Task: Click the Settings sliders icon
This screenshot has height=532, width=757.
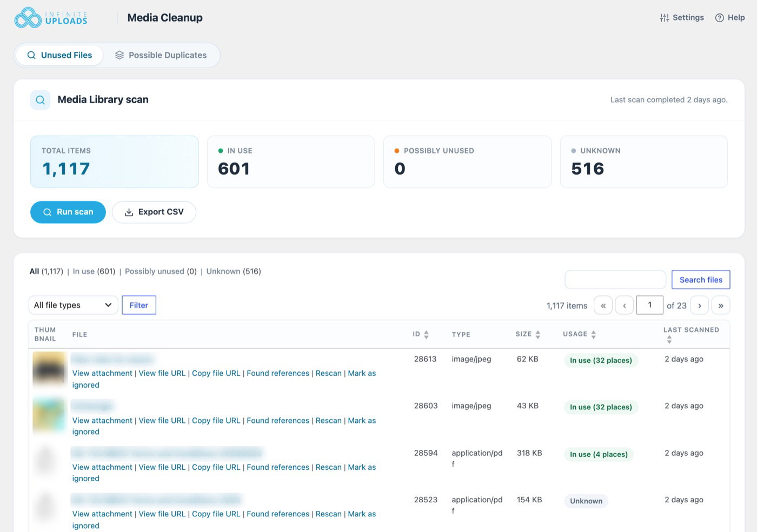Action: (x=665, y=18)
